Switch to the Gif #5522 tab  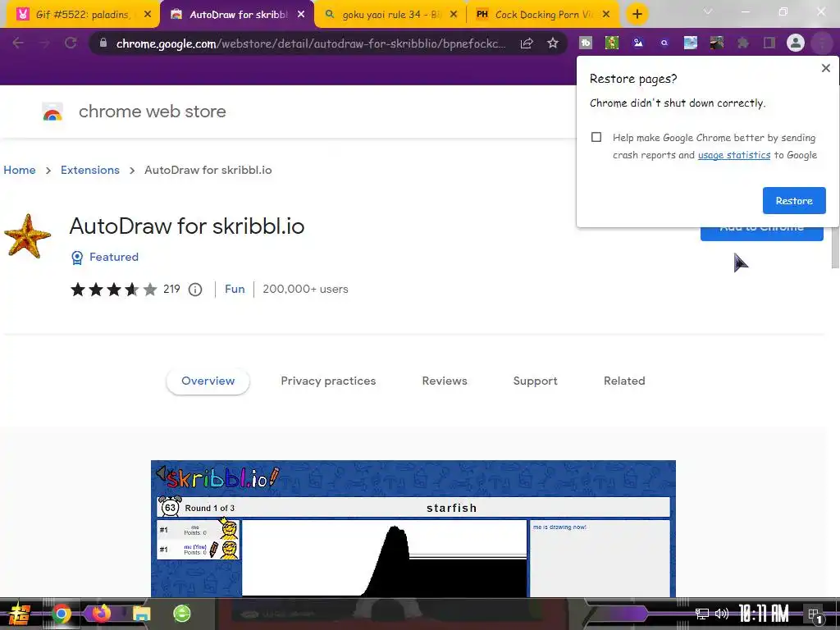(x=83, y=15)
